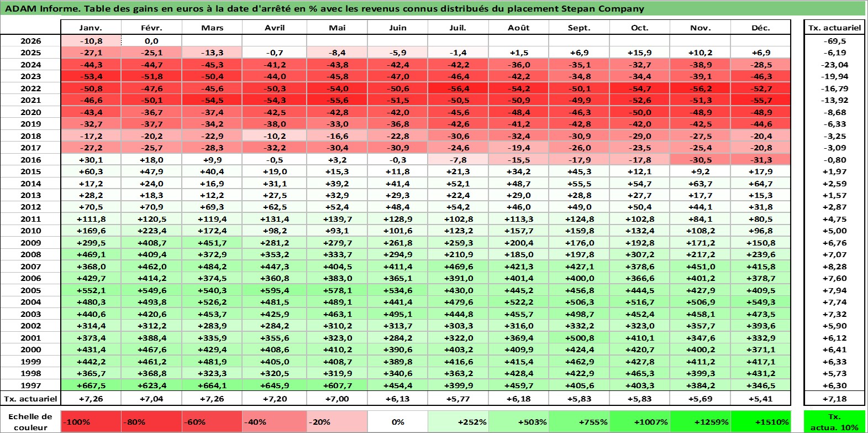Viewport: 868px width, 433px height.
Task: Click the 1997 Janv. cell '+667,5'
Action: pos(91,385)
